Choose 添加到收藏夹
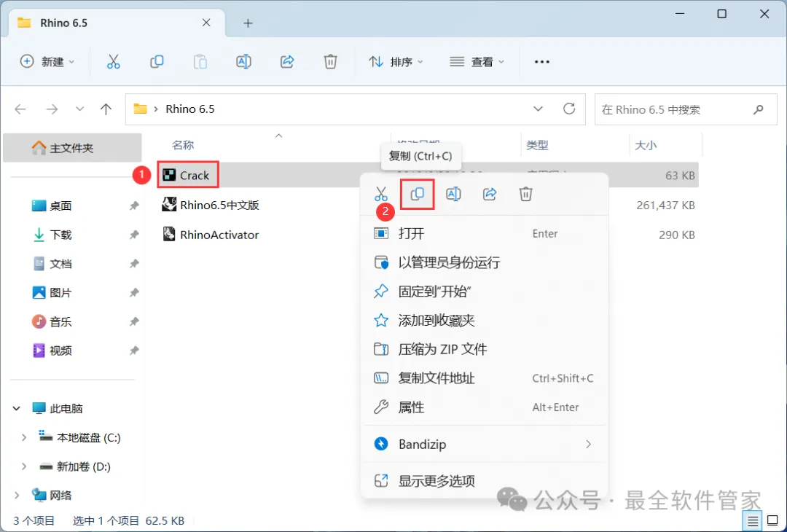The width and height of the screenshot is (787, 532). click(x=485, y=320)
